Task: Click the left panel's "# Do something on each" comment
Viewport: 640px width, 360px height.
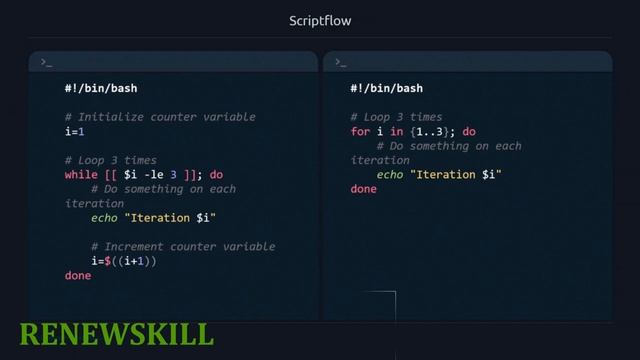Action: tap(164, 189)
